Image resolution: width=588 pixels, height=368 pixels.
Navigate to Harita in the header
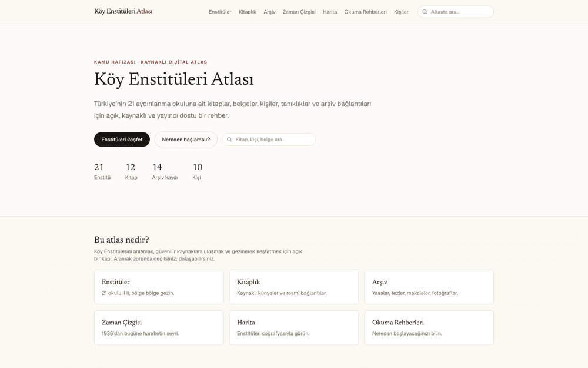pyautogui.click(x=330, y=12)
